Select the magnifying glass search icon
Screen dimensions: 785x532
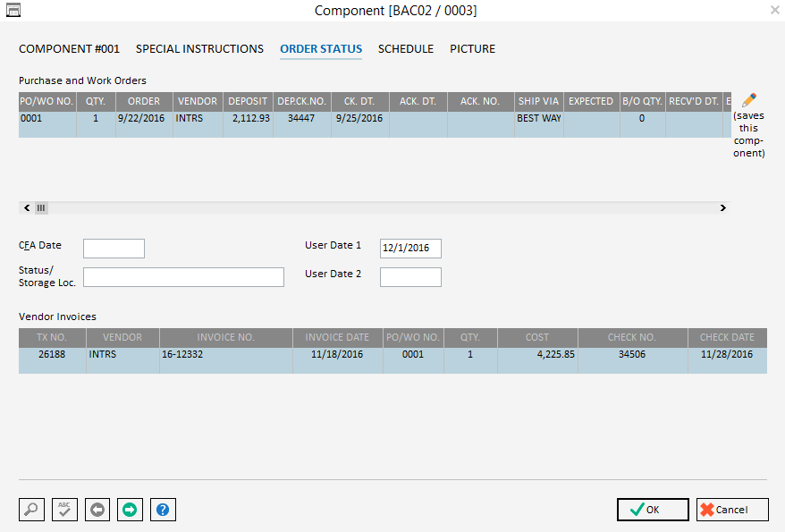coord(31,509)
